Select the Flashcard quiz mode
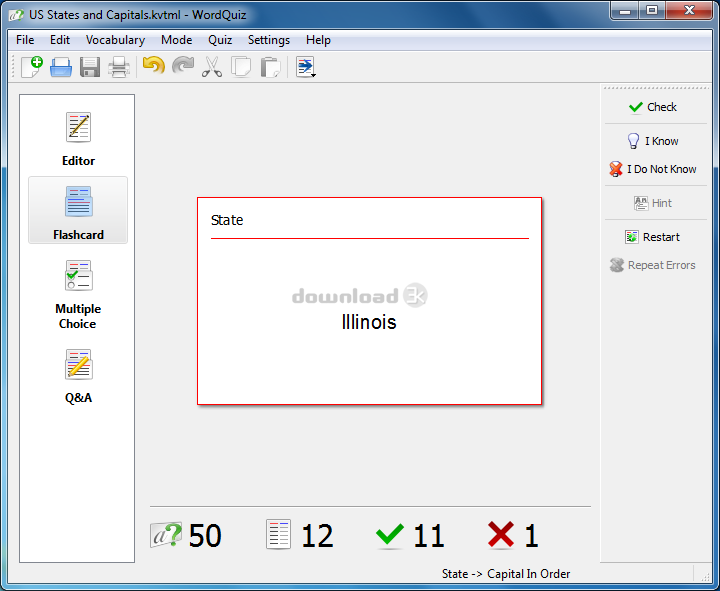Screen dimensions: 720x591 (78, 210)
